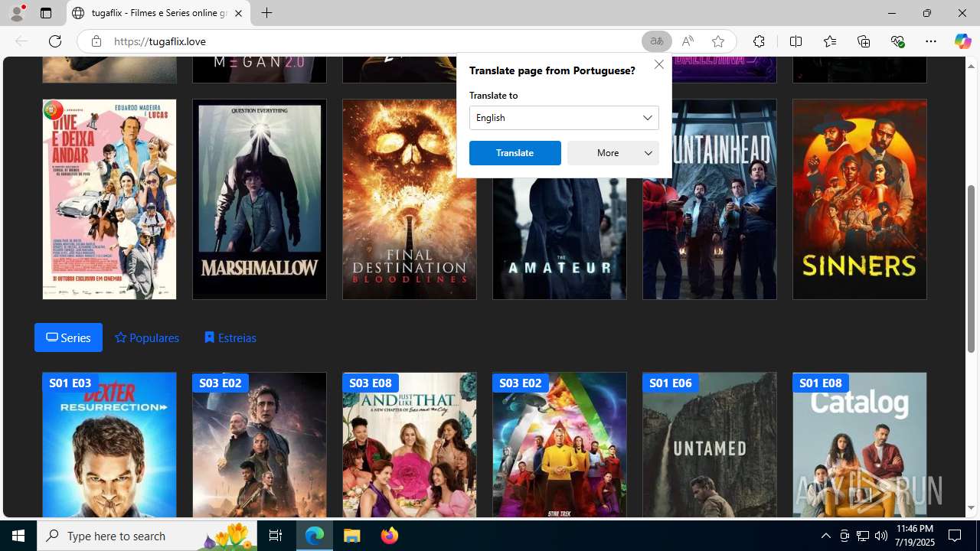
Task: Open the S03 E02 dark fantasy series poster
Action: tap(260, 445)
